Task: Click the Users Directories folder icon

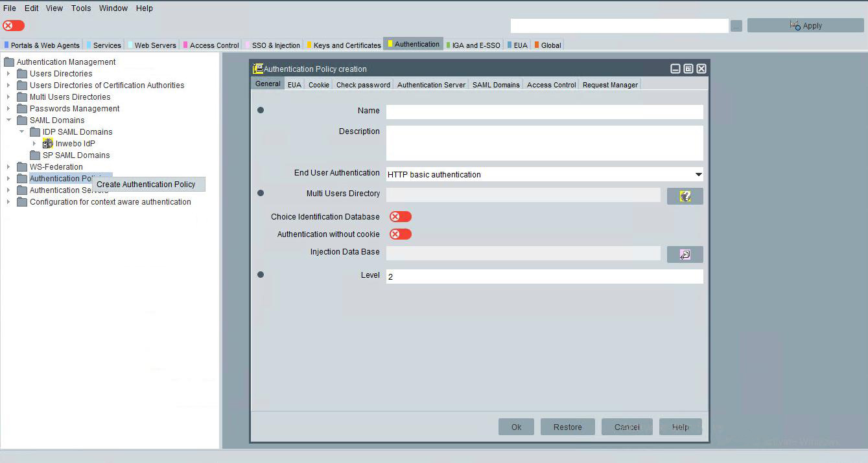Action: pos(22,74)
